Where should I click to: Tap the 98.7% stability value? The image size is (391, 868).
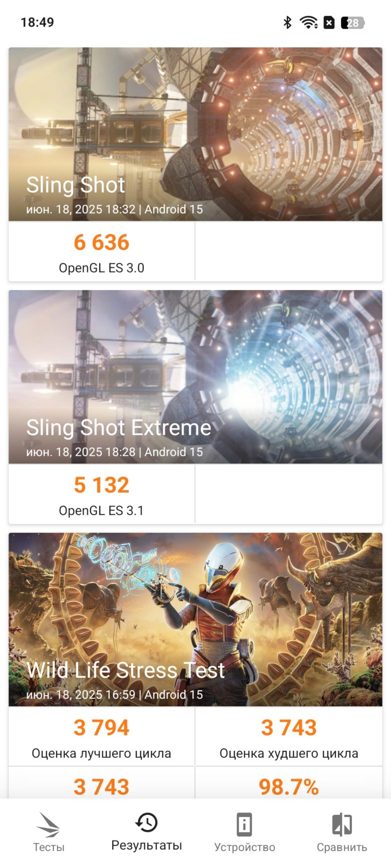289,787
